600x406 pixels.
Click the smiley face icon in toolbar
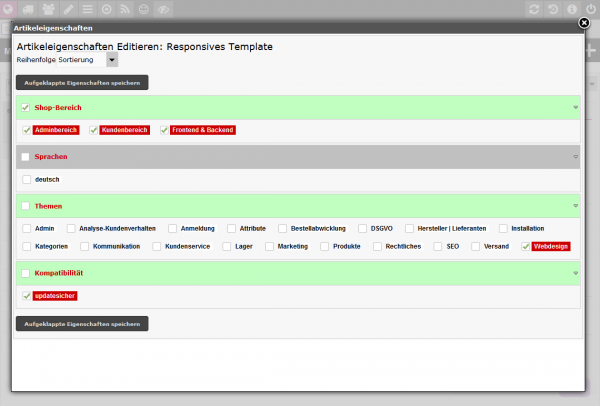coord(144,9)
